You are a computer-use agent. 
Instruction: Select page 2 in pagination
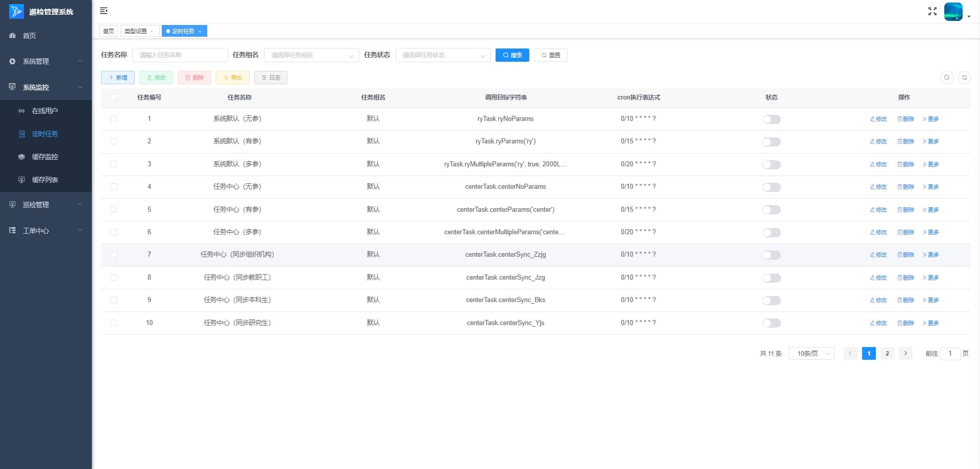tap(887, 354)
